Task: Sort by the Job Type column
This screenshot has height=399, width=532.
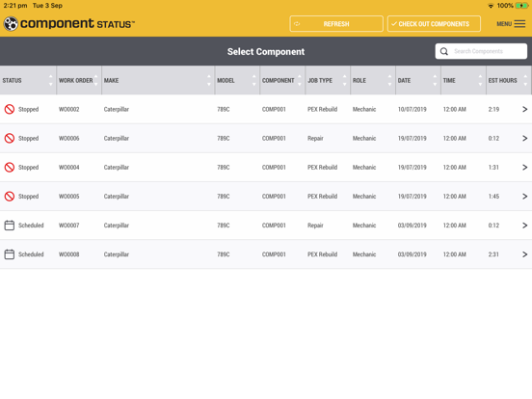Action: coord(328,80)
